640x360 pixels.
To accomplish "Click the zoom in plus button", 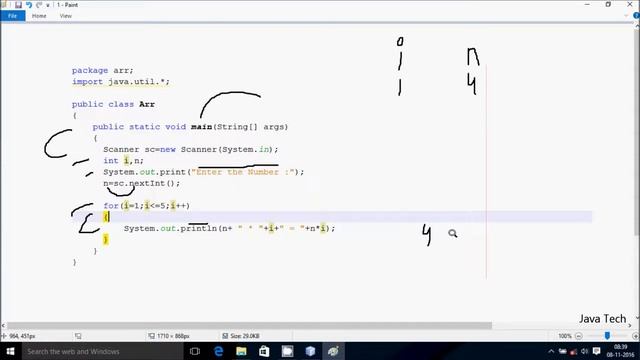I will point(636,336).
